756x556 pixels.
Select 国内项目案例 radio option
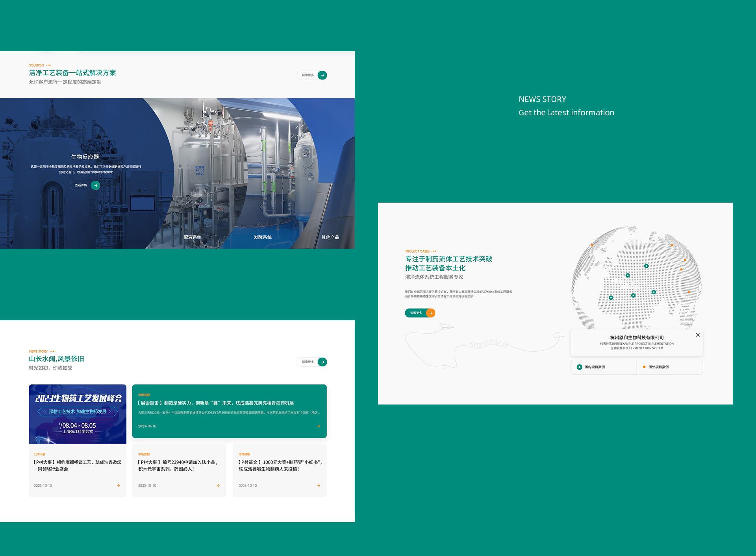(580, 367)
